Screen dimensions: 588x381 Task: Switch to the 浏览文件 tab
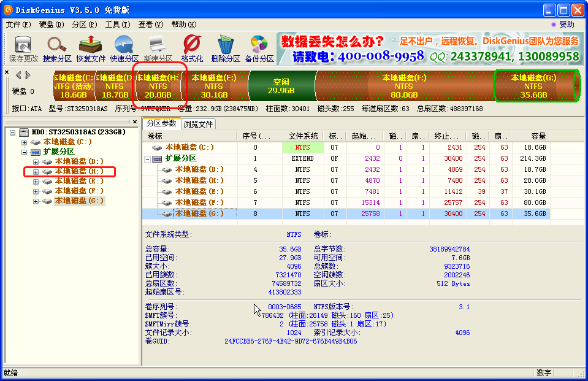click(x=198, y=124)
